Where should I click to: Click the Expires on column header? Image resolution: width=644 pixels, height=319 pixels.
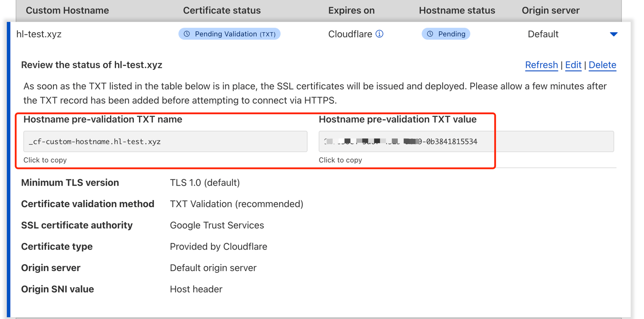click(x=351, y=11)
